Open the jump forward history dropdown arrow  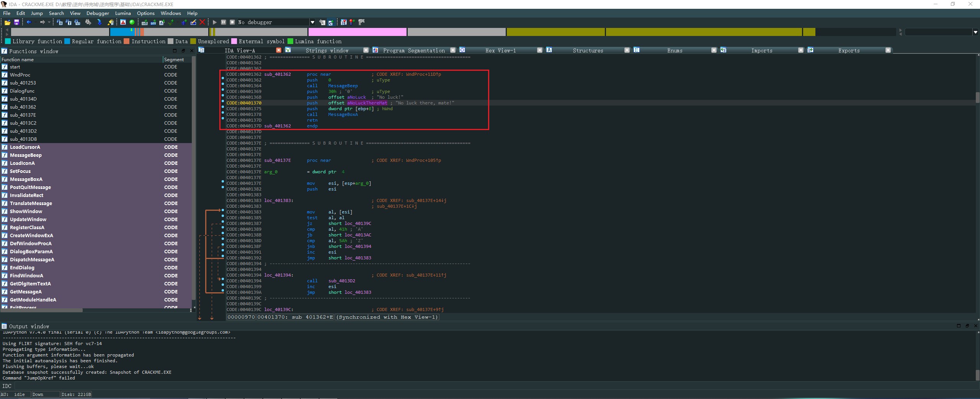(49, 23)
